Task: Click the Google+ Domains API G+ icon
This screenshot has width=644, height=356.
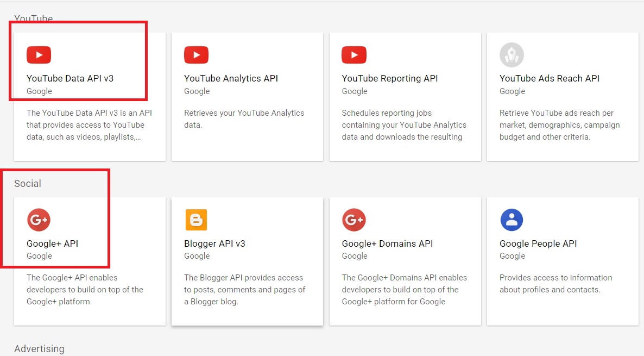Action: pos(353,220)
